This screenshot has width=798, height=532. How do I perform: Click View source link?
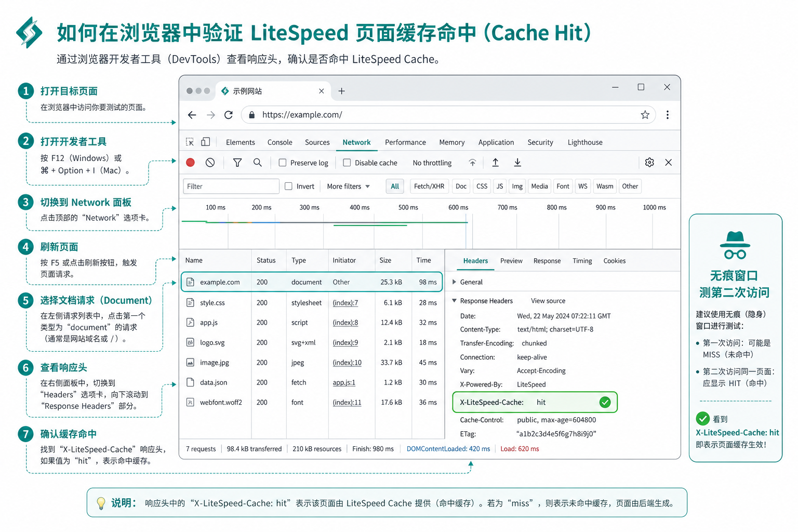548,301
